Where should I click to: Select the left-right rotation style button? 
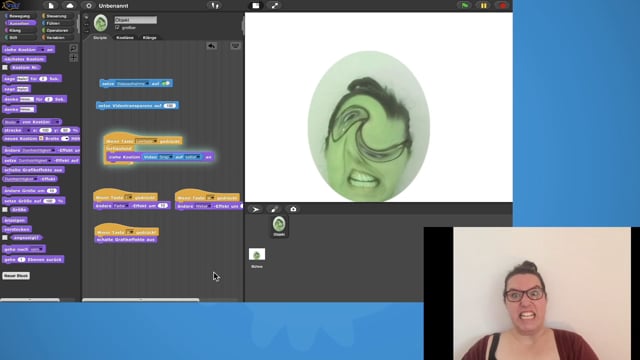point(86,24)
